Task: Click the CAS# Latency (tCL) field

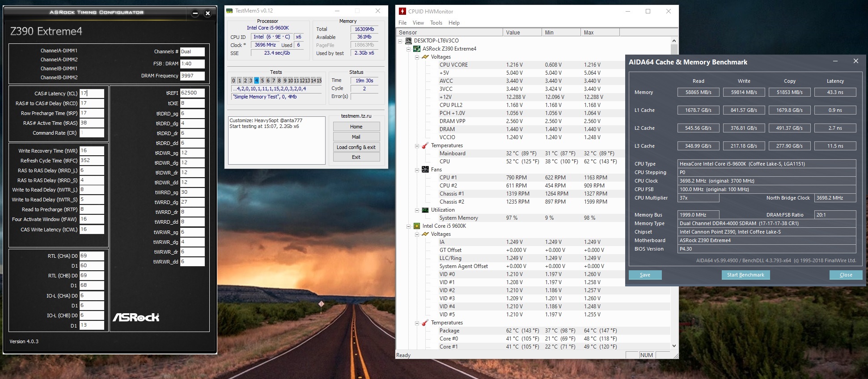Action: point(92,93)
